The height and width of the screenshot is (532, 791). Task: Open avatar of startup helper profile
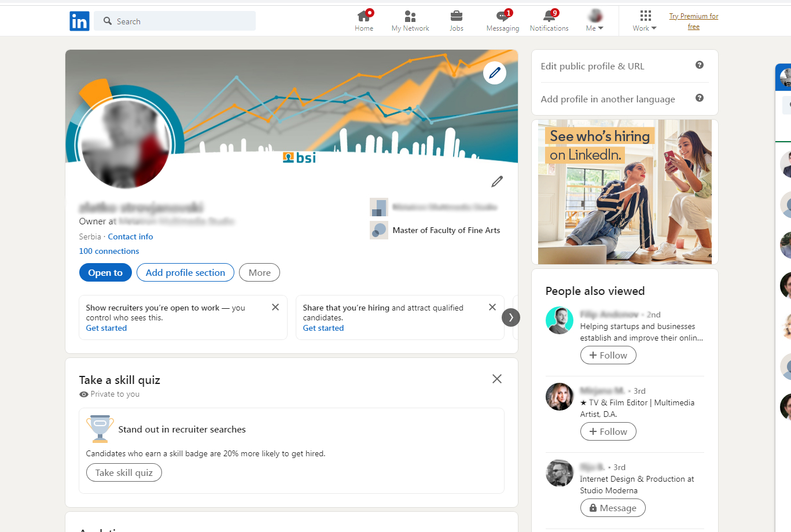[x=560, y=320]
